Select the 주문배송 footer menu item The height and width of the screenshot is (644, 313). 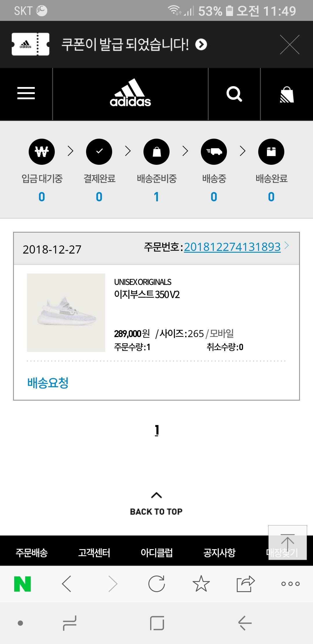(x=32, y=552)
